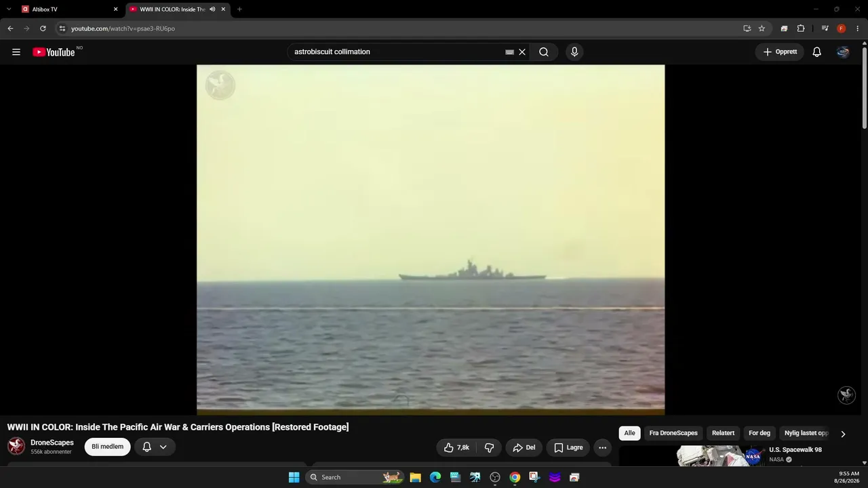This screenshot has height=488, width=868.
Task: Click the 'Bli medlem' button
Action: [x=107, y=447]
